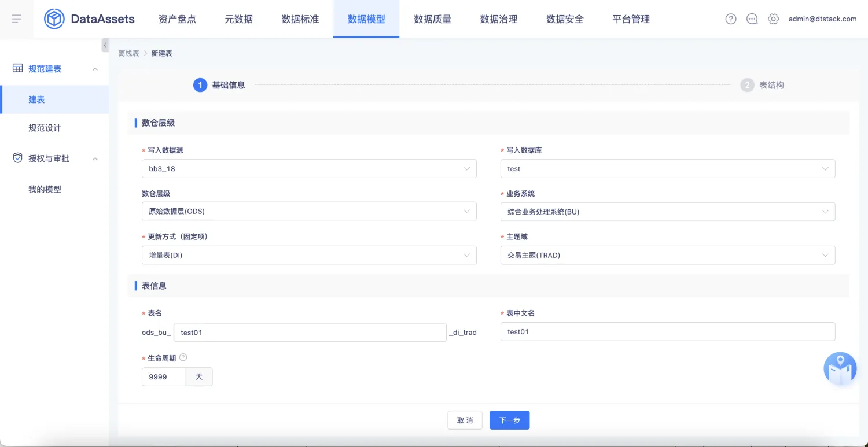
Task: Click the 表名 input field containing test01
Action: pos(310,333)
